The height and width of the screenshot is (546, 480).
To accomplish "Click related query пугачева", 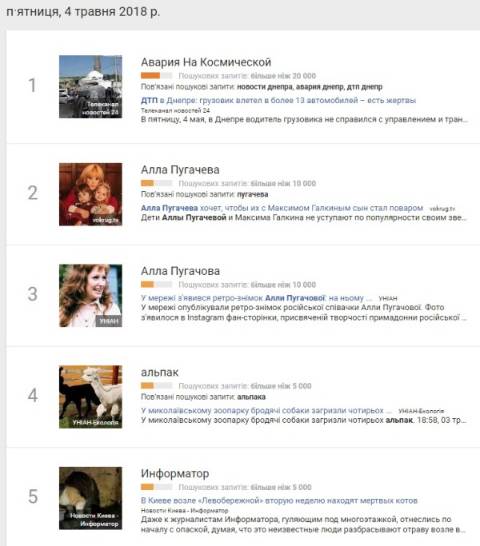I will pyautogui.click(x=253, y=194).
